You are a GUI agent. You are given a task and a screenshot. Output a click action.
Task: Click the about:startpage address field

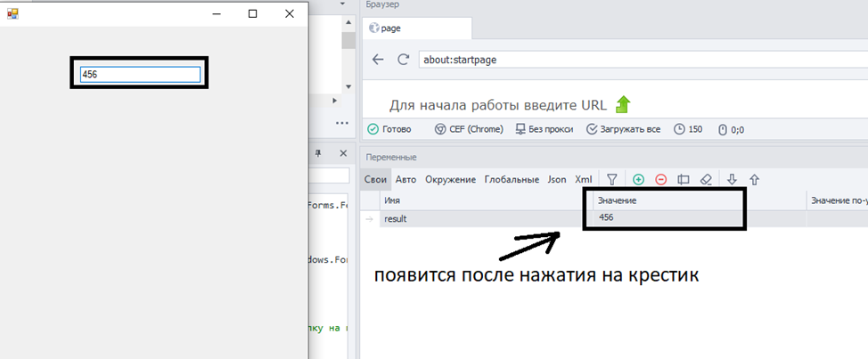click(643, 60)
